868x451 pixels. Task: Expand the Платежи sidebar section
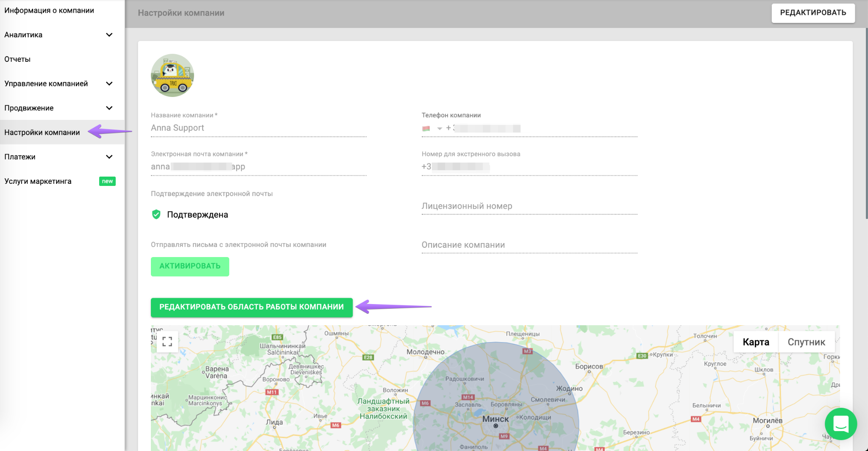coord(109,157)
